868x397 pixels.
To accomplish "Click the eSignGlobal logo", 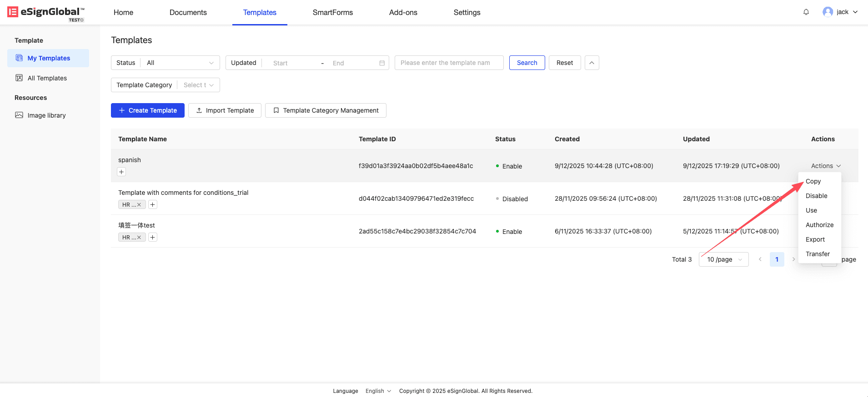I will tap(45, 13).
